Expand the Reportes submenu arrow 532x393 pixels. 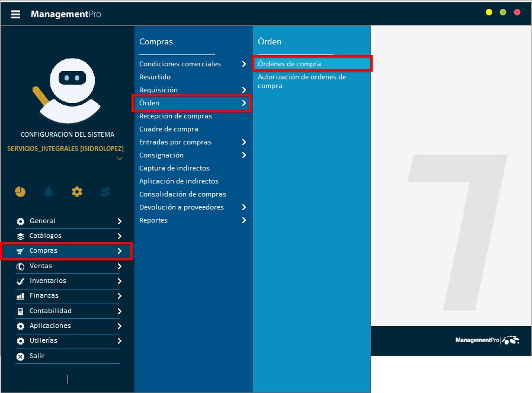244,220
